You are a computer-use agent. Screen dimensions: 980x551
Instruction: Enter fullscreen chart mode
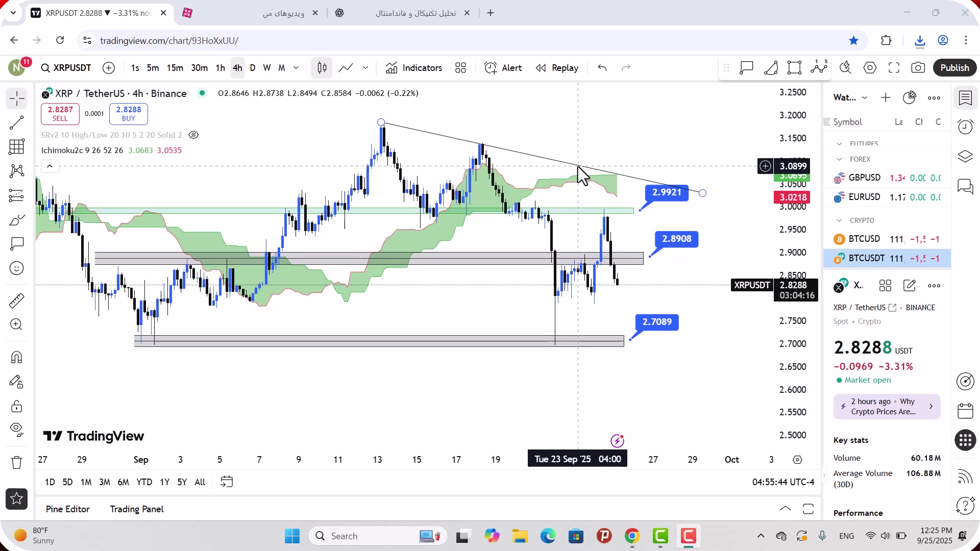coord(894,68)
